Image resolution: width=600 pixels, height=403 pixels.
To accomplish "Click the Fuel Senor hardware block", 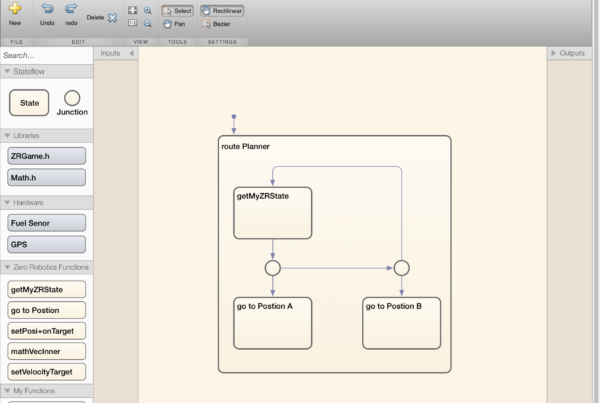I will click(x=47, y=223).
